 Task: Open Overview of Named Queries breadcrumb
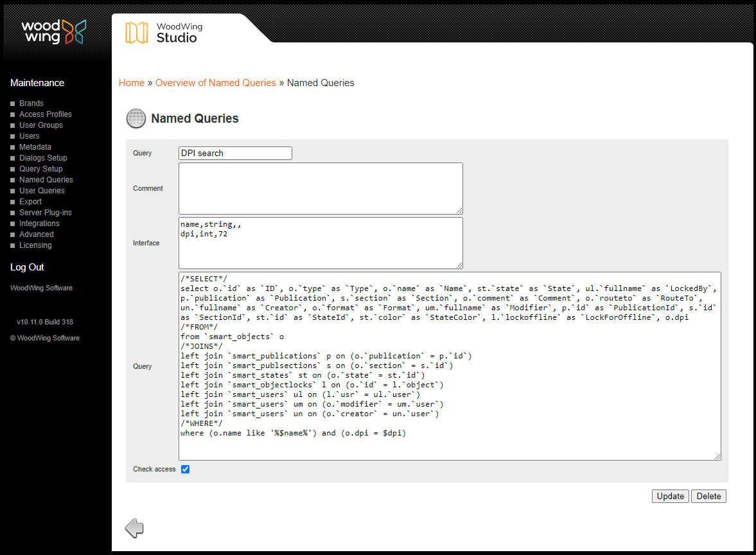click(215, 83)
